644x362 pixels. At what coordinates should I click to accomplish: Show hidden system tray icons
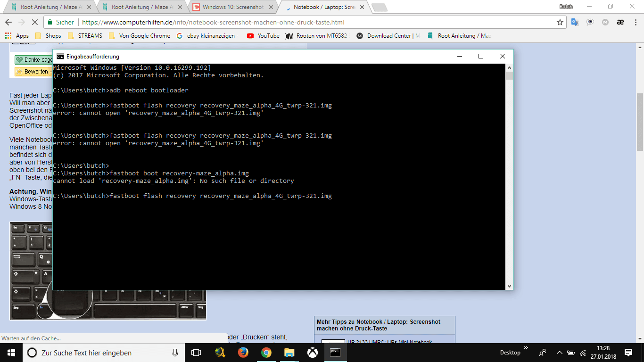tap(560, 353)
